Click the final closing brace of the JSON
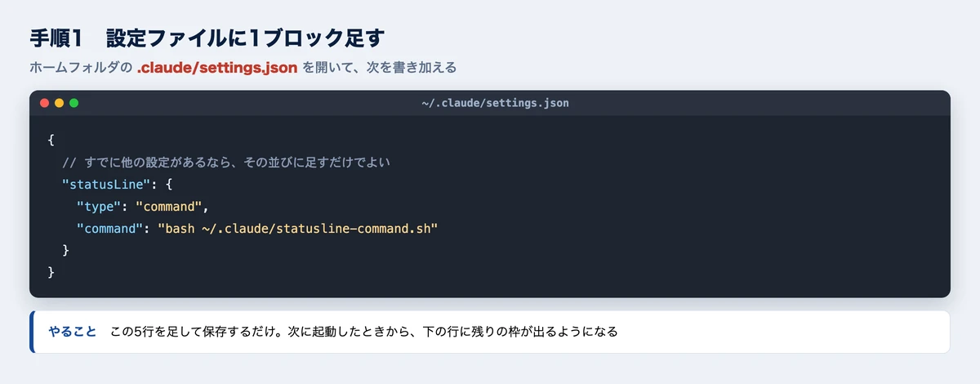Viewport: 980px width, 384px height. pos(51,273)
